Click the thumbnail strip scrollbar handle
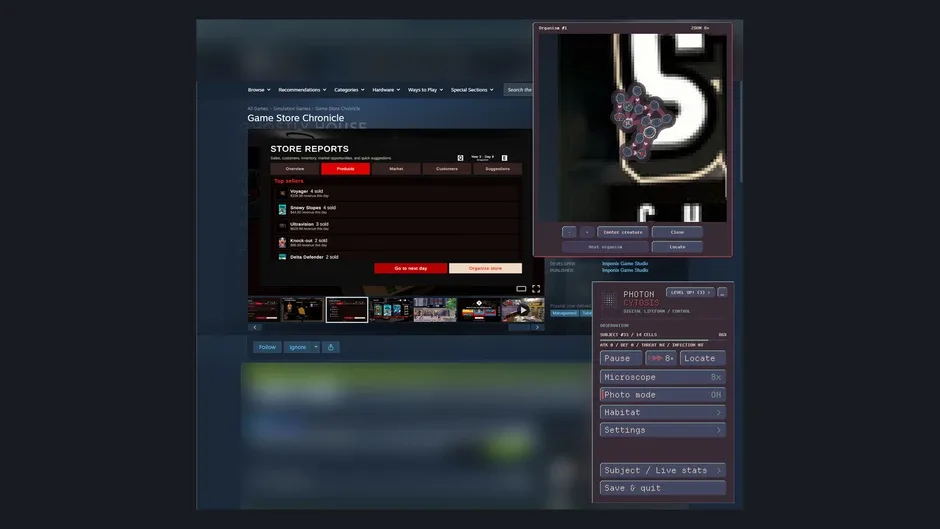The image size is (940, 529). tap(519, 327)
